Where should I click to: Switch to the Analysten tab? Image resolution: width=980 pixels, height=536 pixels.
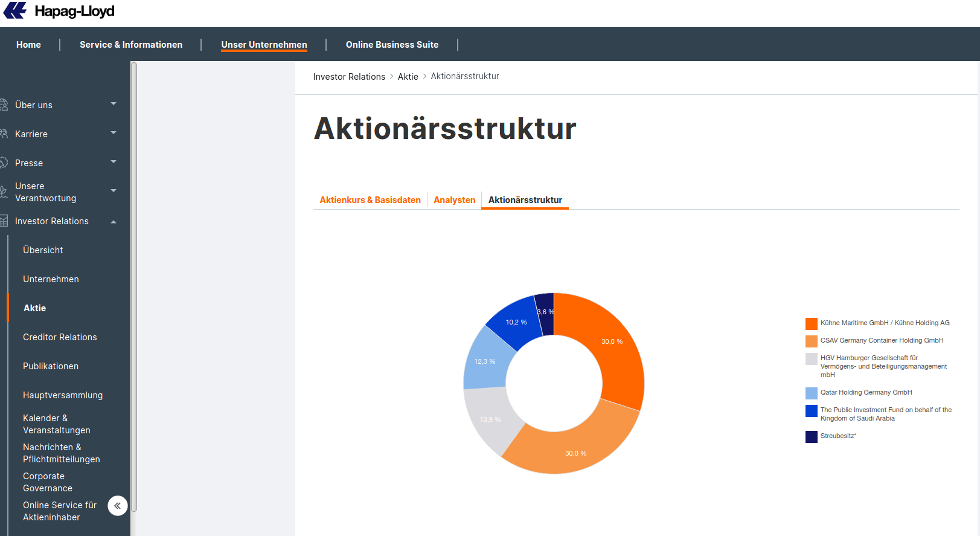(x=455, y=200)
